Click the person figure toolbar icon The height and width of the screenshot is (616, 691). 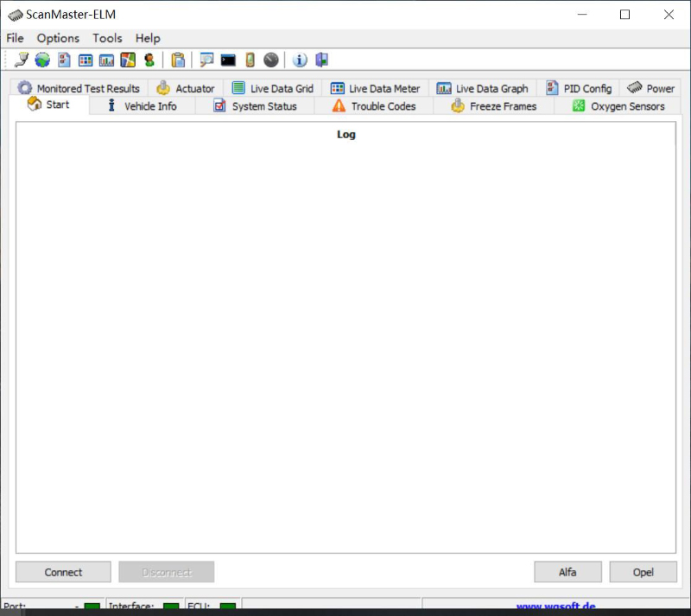[149, 60]
